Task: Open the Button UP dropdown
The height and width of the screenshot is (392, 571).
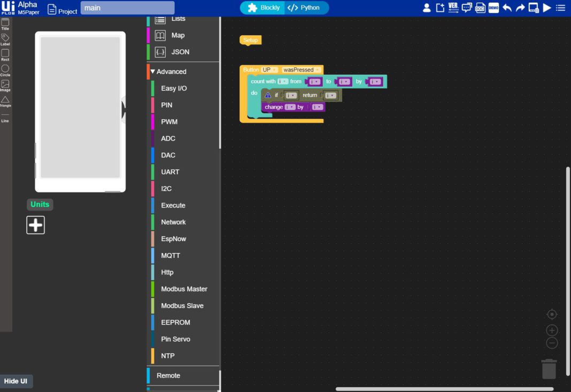Action: (x=269, y=70)
